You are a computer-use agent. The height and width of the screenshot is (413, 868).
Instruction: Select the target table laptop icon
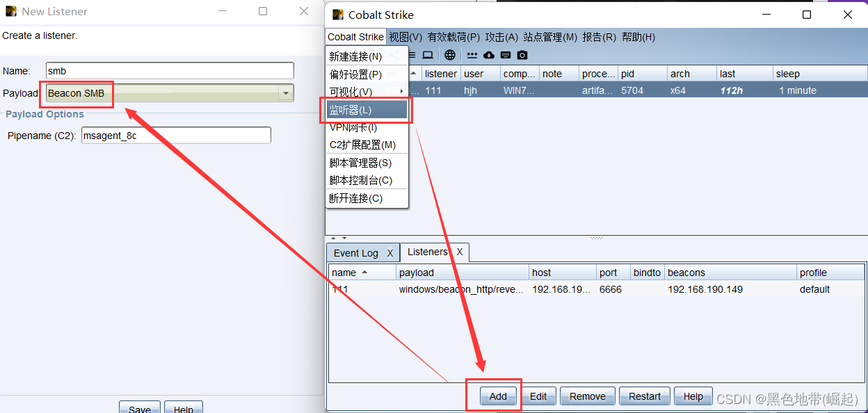pyautogui.click(x=428, y=55)
